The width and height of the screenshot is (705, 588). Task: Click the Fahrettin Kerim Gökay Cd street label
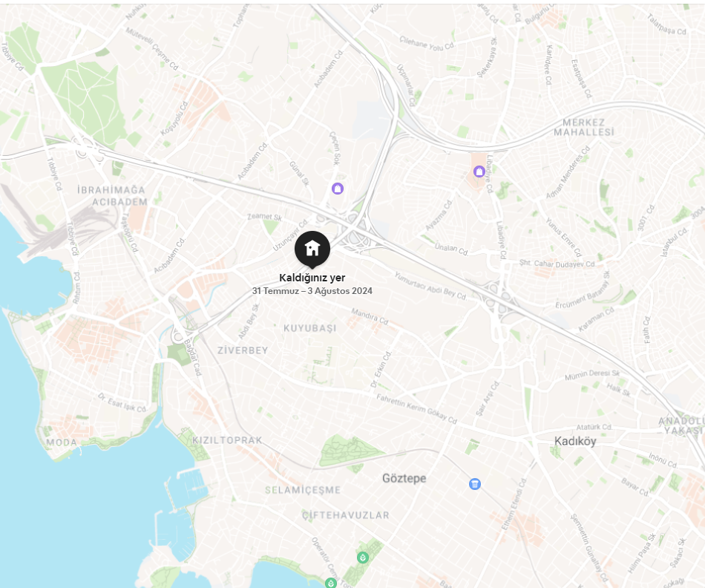point(417,409)
